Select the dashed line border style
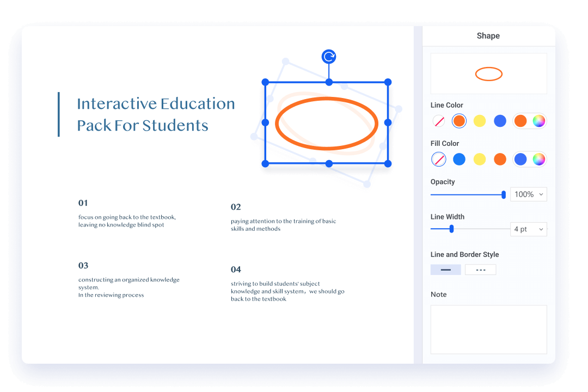 click(480, 269)
